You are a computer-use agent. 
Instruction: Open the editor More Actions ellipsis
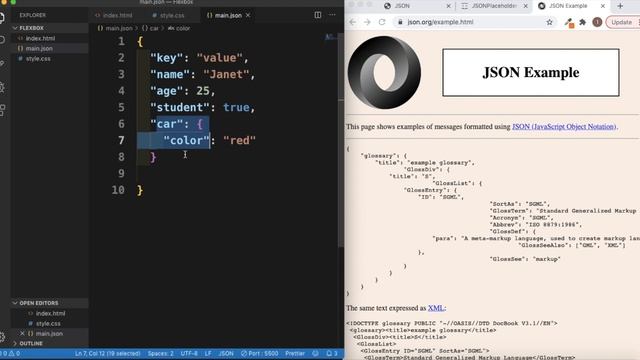(x=332, y=15)
